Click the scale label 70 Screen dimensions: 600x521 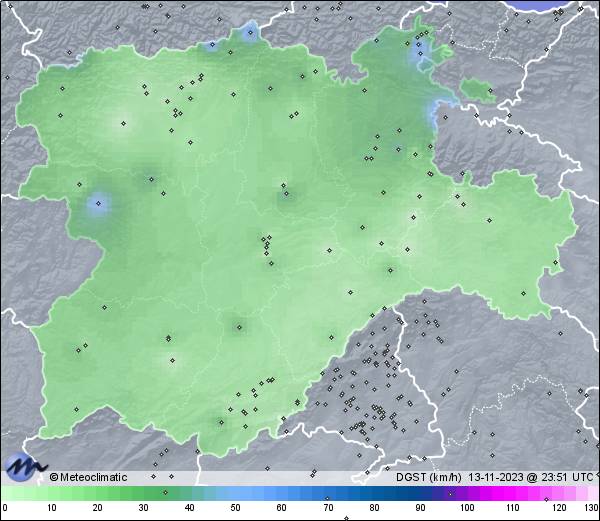(328, 508)
